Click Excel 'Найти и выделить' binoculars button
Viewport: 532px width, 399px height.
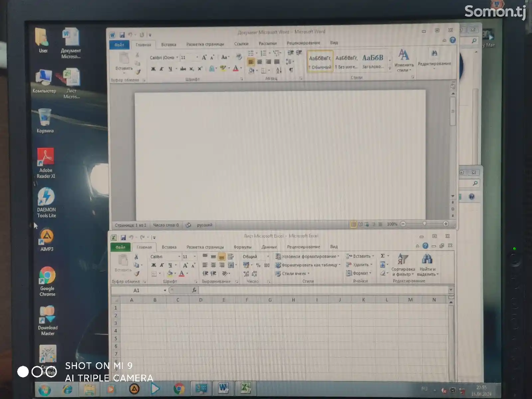tap(428, 265)
